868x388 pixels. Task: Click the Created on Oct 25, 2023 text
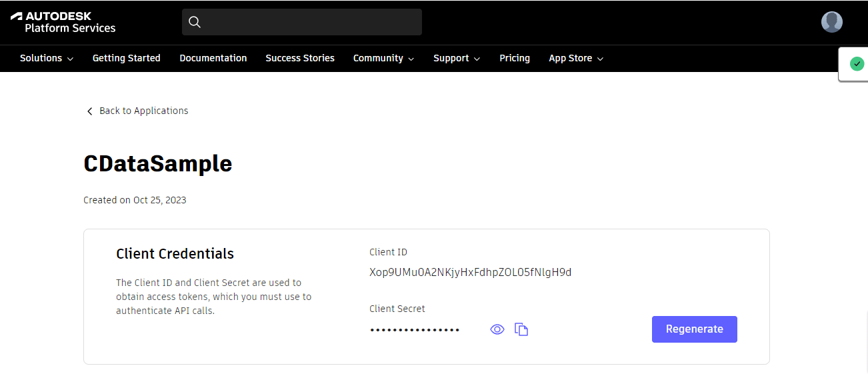135,200
